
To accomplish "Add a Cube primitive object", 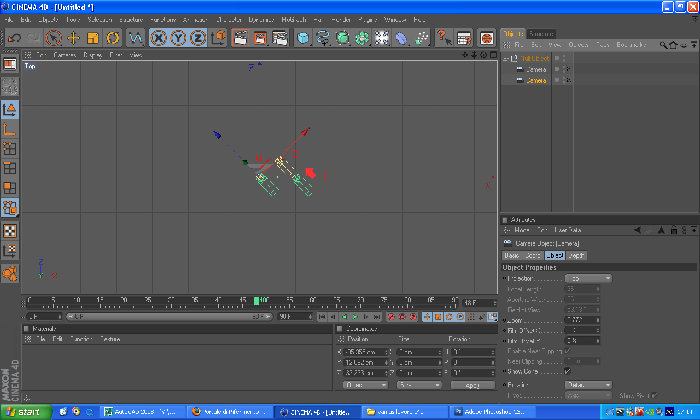I will (x=303, y=38).
